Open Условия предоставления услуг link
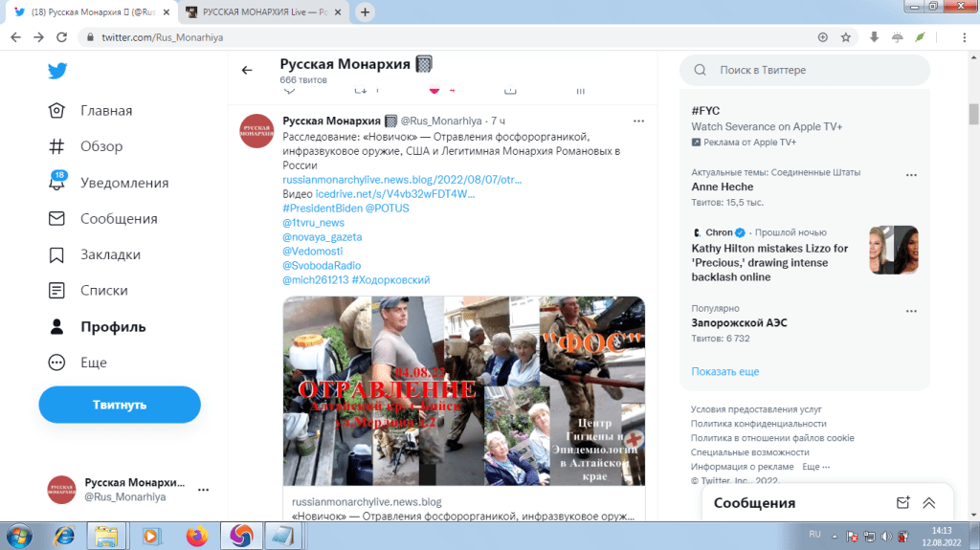Viewport: 980px width, 550px height. 756,409
